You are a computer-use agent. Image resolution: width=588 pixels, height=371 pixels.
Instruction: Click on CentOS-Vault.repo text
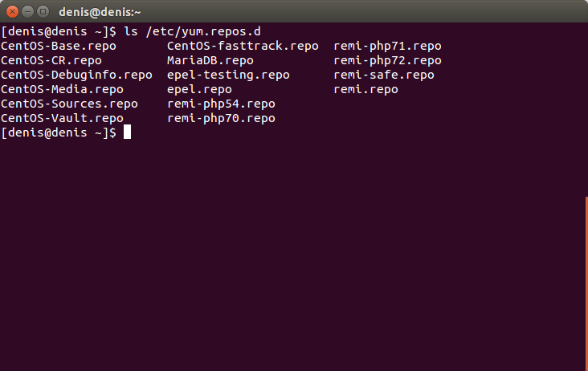pos(62,118)
